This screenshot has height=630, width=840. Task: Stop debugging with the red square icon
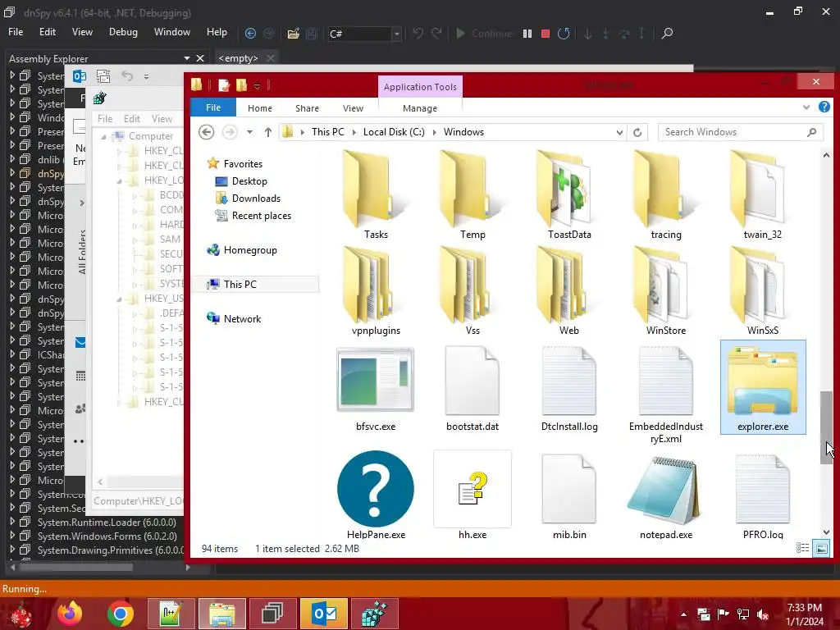pyautogui.click(x=546, y=33)
